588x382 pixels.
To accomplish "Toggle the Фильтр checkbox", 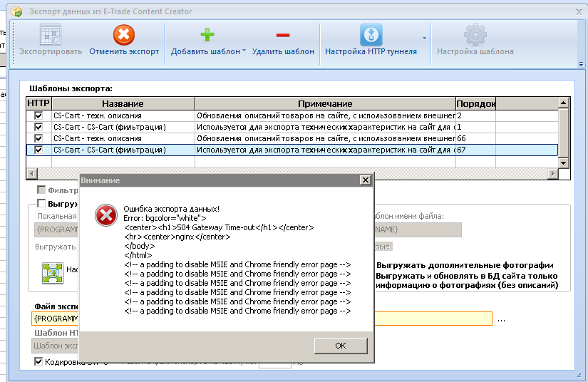I will pyautogui.click(x=41, y=190).
